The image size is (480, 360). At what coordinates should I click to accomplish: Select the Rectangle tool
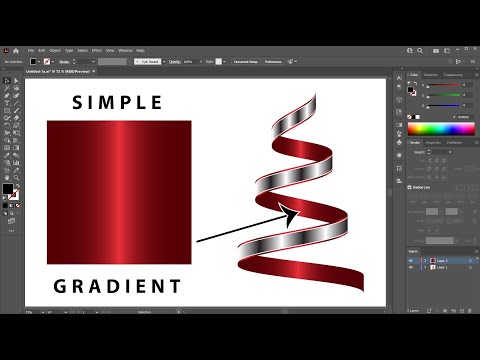click(7, 110)
